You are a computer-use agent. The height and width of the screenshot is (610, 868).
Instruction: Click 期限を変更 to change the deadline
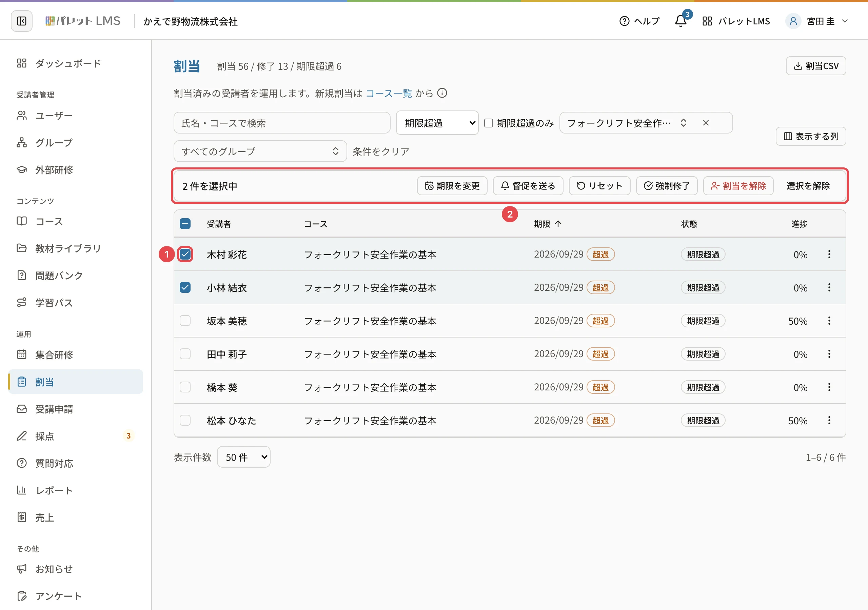452,186
